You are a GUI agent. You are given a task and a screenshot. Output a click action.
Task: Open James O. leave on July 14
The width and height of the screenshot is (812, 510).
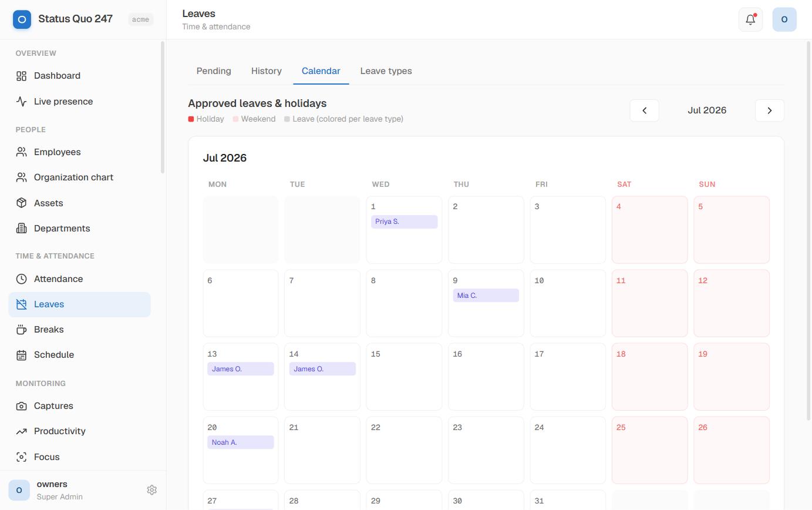click(322, 369)
